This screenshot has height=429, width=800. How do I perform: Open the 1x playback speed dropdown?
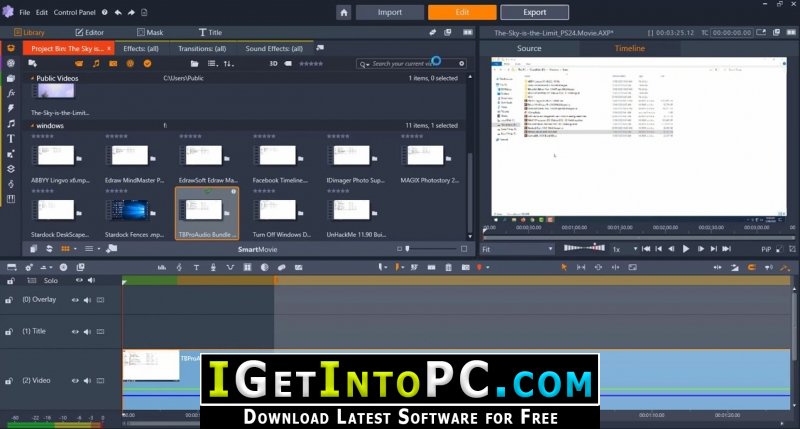(624, 249)
